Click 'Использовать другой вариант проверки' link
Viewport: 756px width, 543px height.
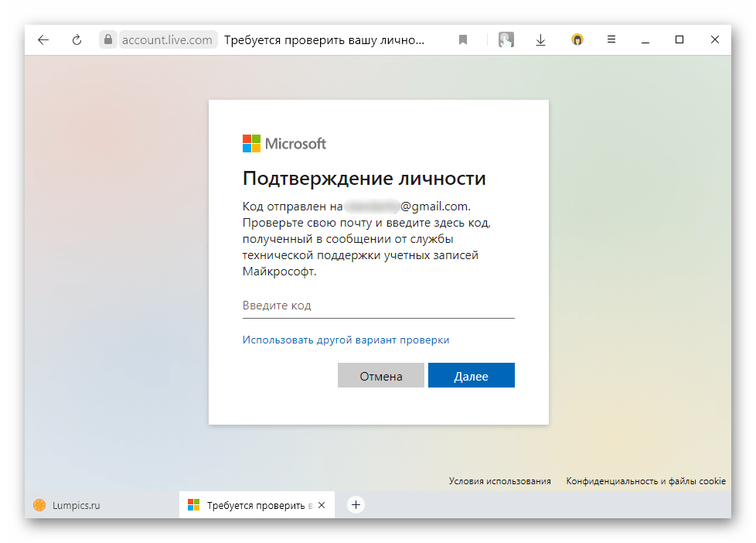pos(346,340)
